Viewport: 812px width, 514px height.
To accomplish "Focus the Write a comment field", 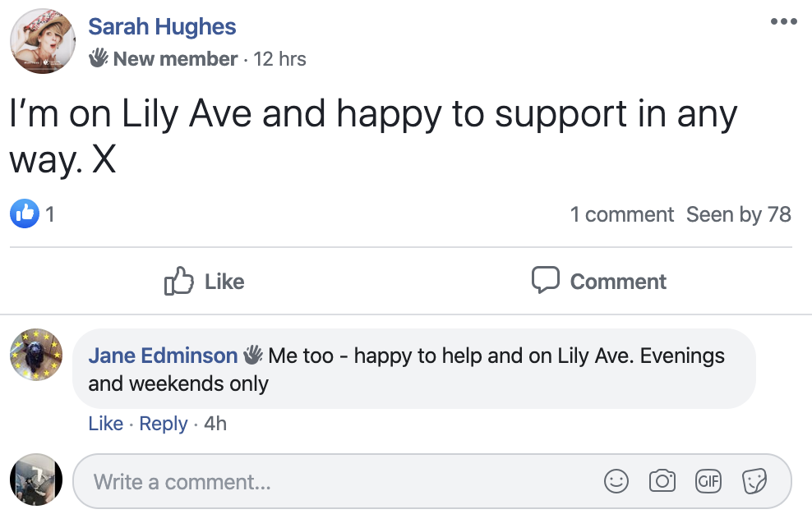I will [x=329, y=481].
